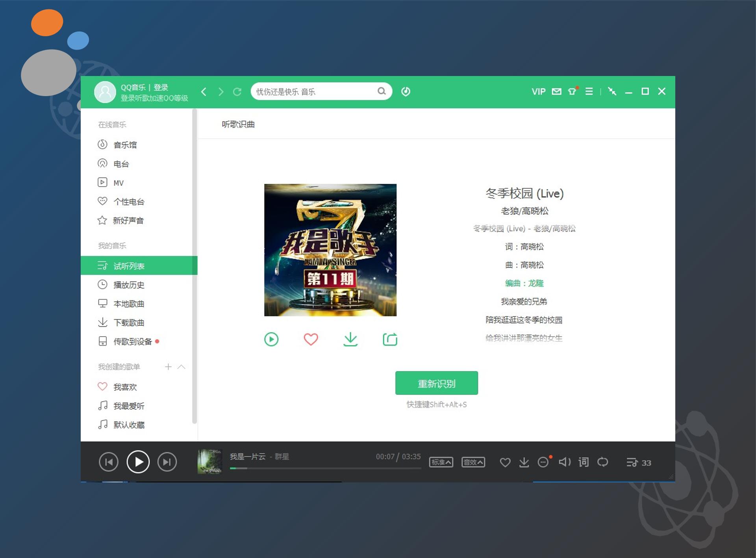Viewport: 756px width, 558px height.
Task: Click the speaker volume icon in player bar
Action: (x=565, y=462)
